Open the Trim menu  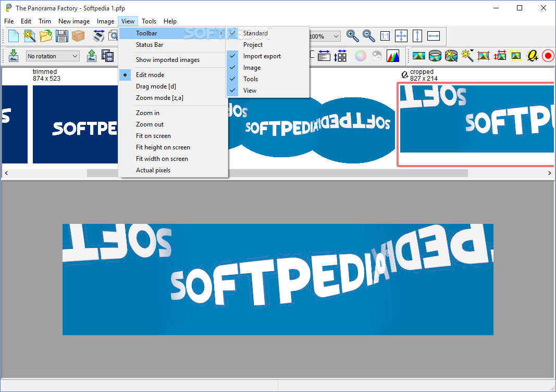(x=45, y=21)
